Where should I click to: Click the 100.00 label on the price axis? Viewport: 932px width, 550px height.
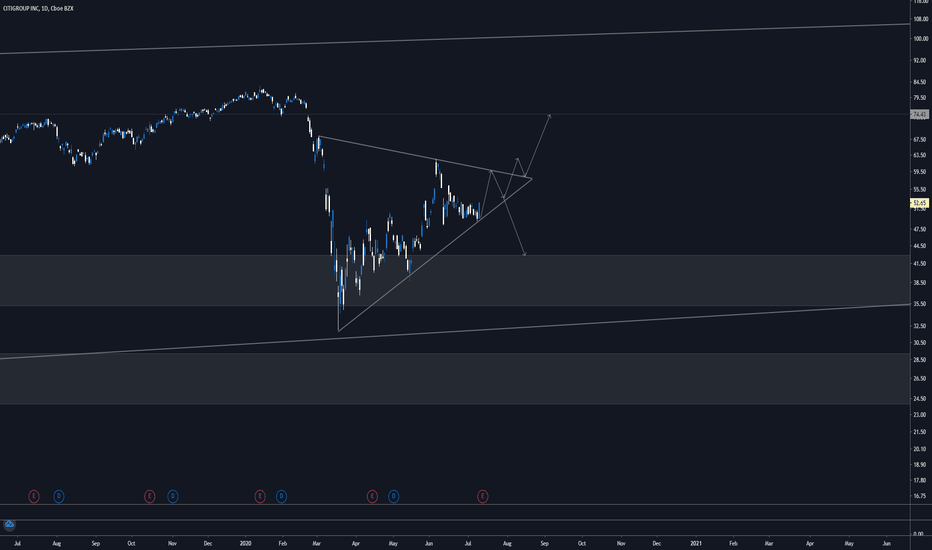tap(920, 39)
